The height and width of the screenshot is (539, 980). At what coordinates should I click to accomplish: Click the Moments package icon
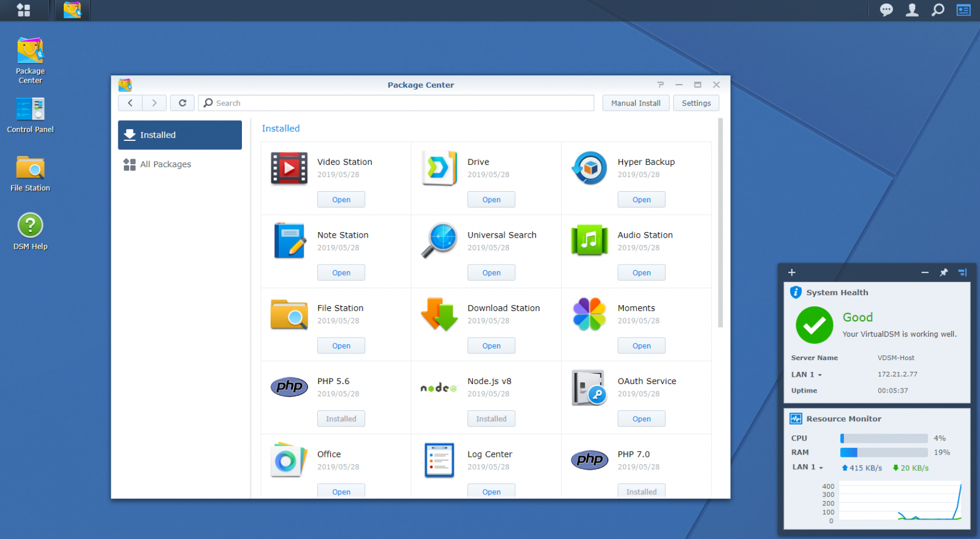pos(589,314)
